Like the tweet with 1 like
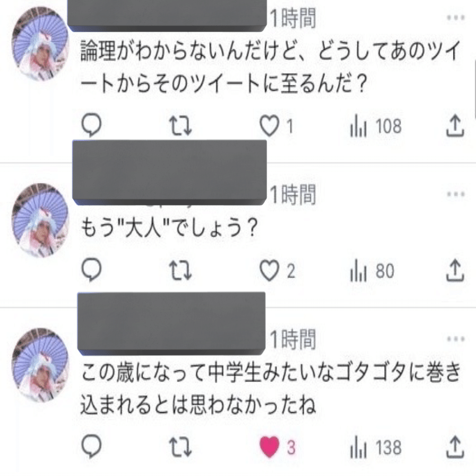The height and width of the screenshot is (476, 476). (271, 126)
